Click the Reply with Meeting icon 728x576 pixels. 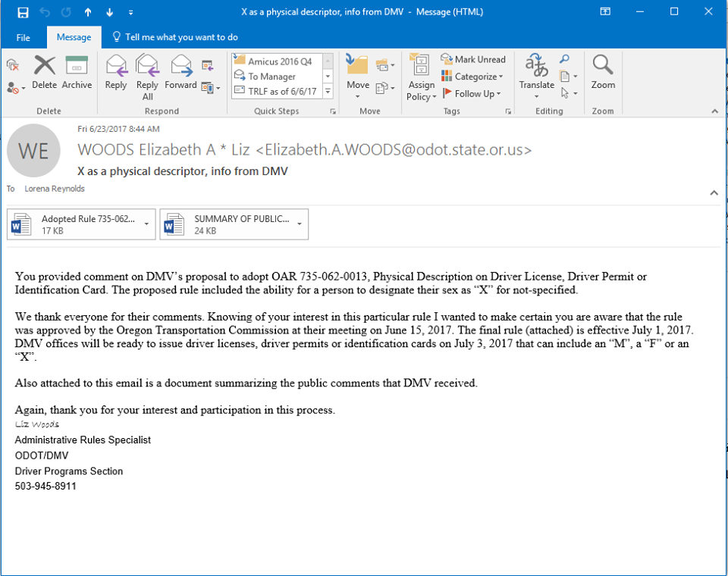[207, 65]
